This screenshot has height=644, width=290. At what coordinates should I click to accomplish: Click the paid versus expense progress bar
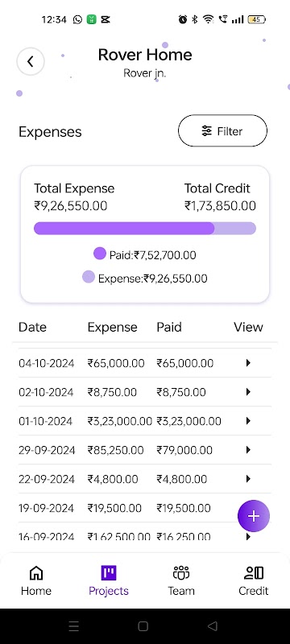coord(145,229)
